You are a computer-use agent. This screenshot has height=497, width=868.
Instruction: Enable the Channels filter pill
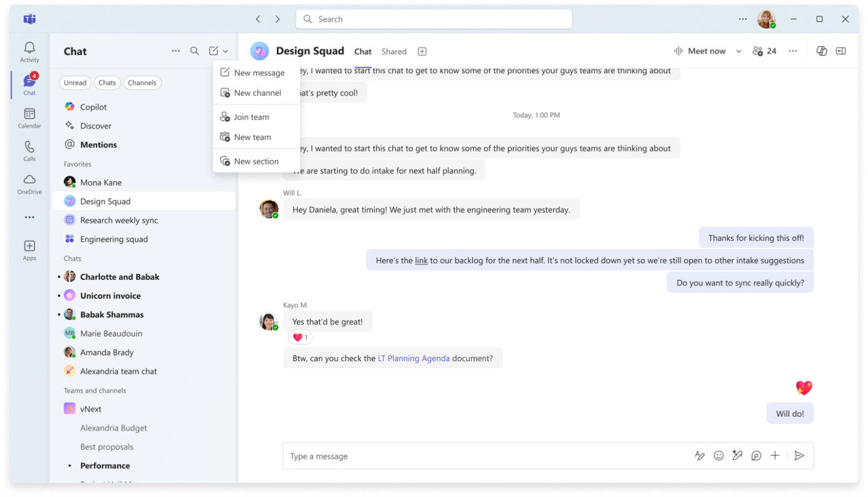(x=142, y=82)
